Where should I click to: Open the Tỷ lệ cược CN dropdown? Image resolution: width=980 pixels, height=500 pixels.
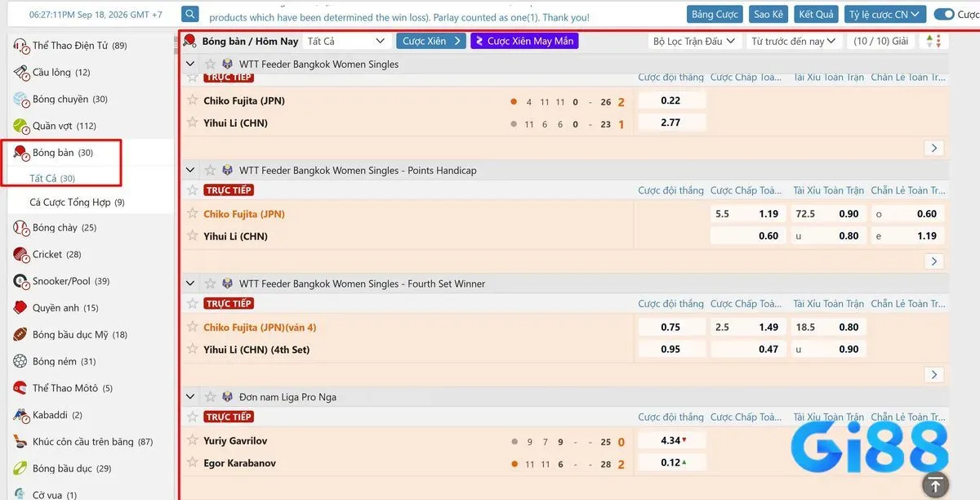(885, 14)
